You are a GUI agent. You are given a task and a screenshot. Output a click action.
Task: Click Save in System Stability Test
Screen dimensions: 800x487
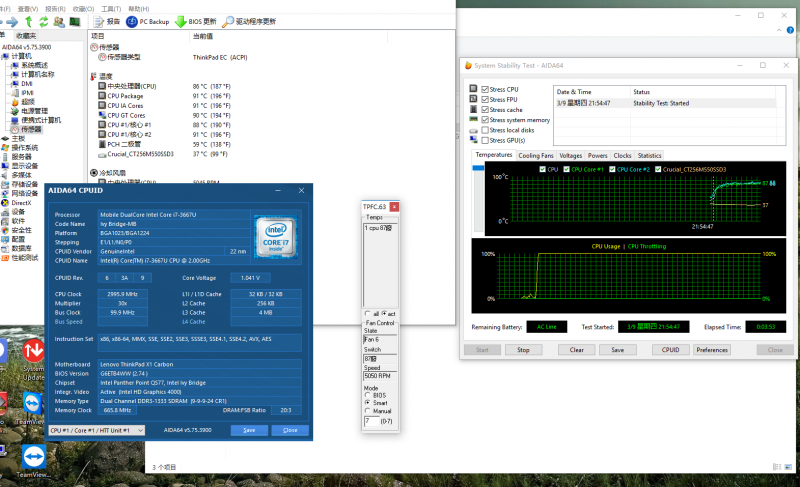click(x=618, y=350)
